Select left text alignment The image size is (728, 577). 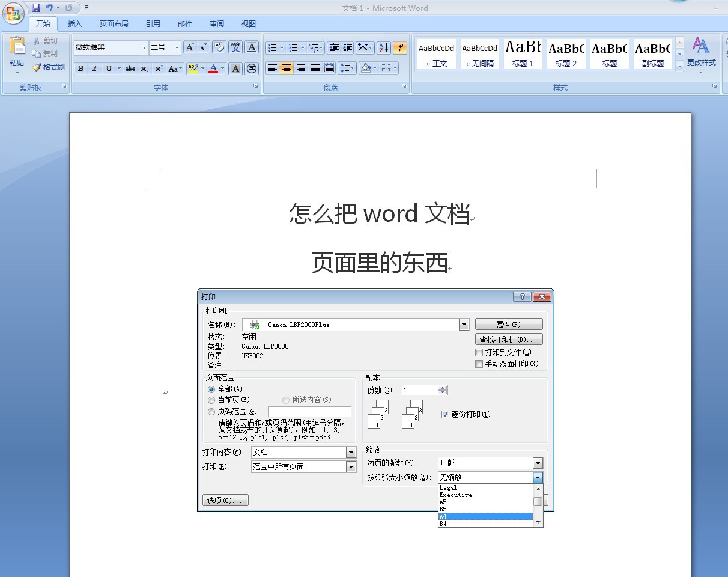(273, 68)
